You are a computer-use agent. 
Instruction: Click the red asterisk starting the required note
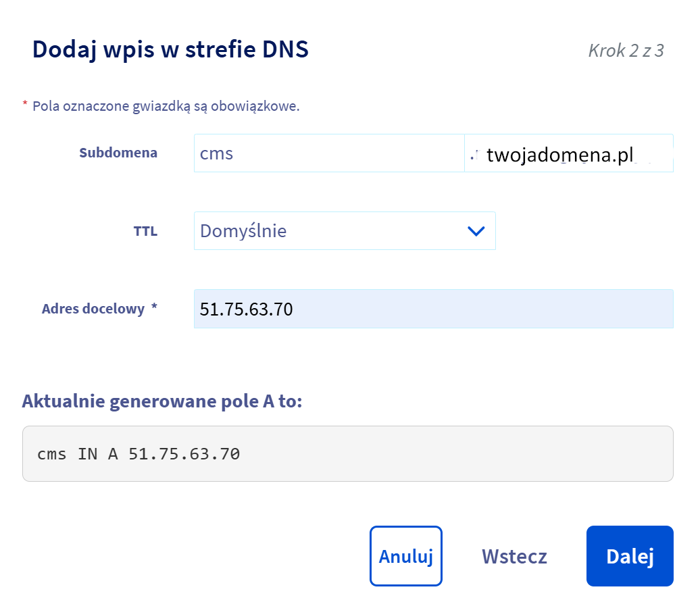click(25, 105)
